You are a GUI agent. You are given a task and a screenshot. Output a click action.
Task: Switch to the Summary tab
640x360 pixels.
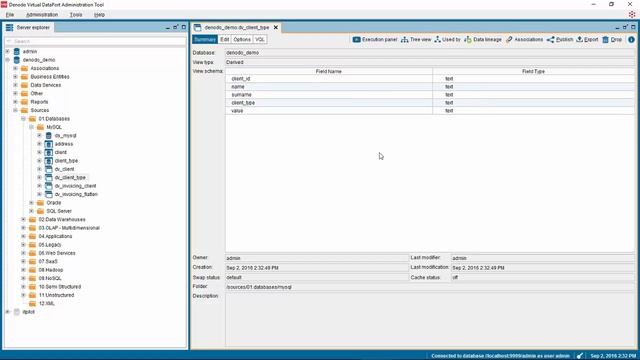tap(204, 40)
